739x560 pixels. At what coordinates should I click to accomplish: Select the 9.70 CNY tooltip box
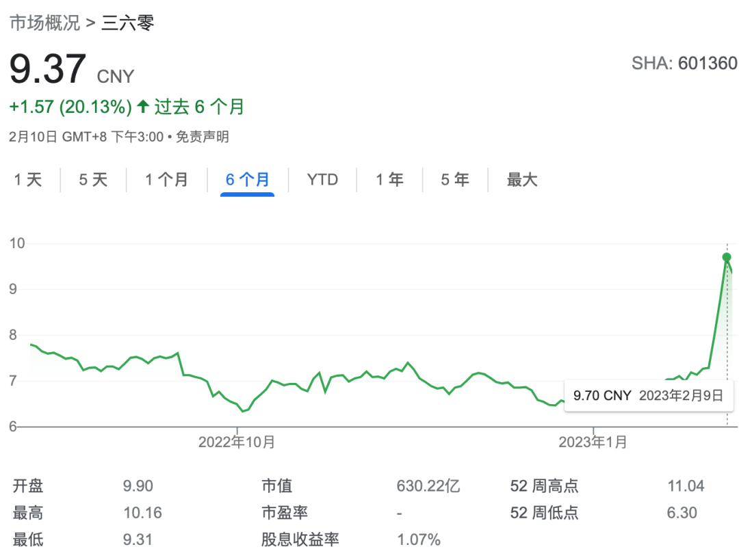649,395
